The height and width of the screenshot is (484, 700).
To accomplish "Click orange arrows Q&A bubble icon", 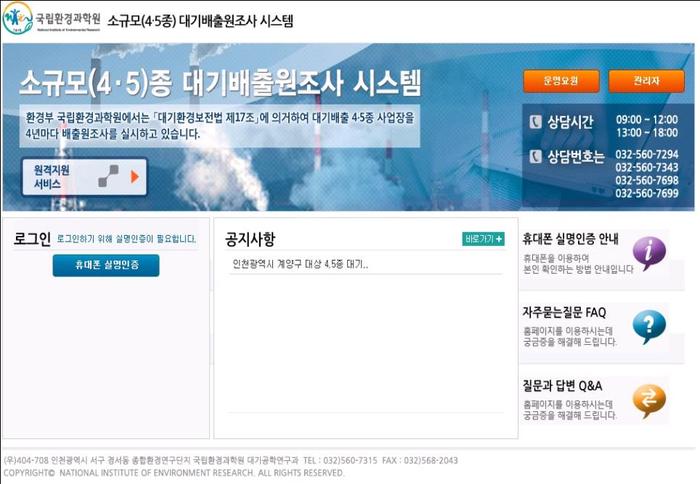I will pyautogui.click(x=649, y=401).
